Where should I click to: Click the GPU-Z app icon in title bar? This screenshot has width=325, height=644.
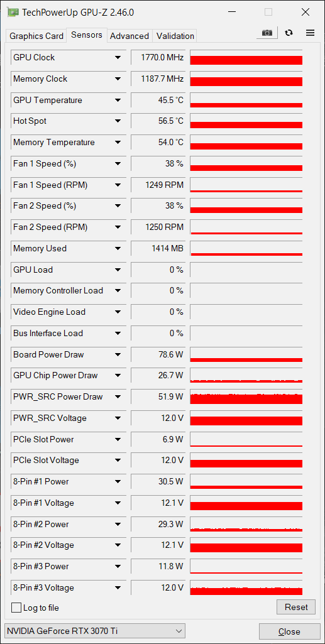(x=13, y=13)
